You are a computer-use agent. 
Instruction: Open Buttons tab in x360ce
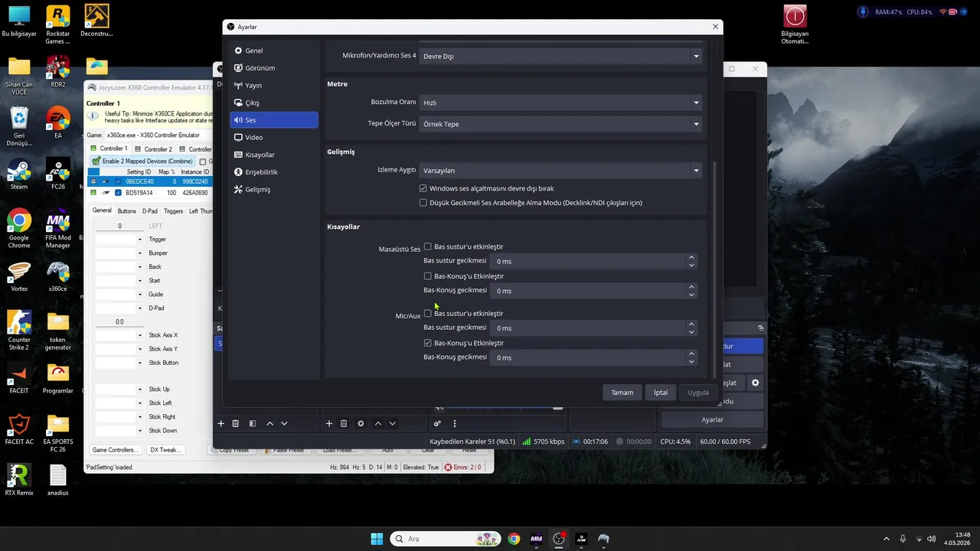127,211
